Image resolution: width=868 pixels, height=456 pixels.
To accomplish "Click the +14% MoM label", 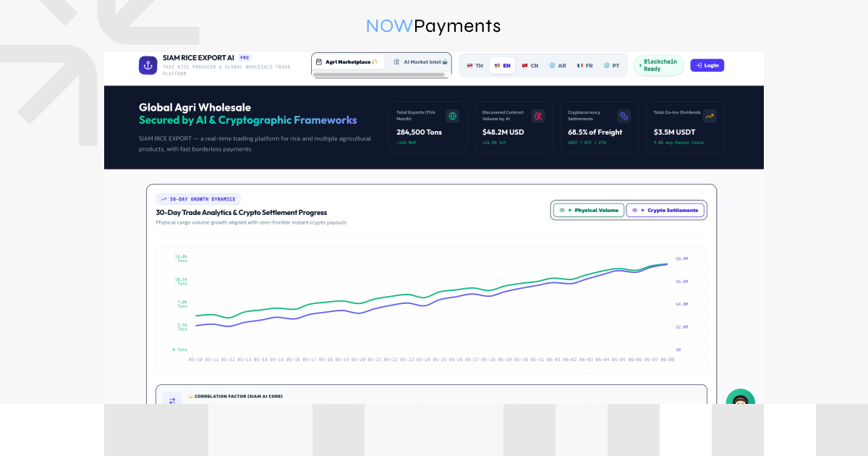I will [407, 143].
